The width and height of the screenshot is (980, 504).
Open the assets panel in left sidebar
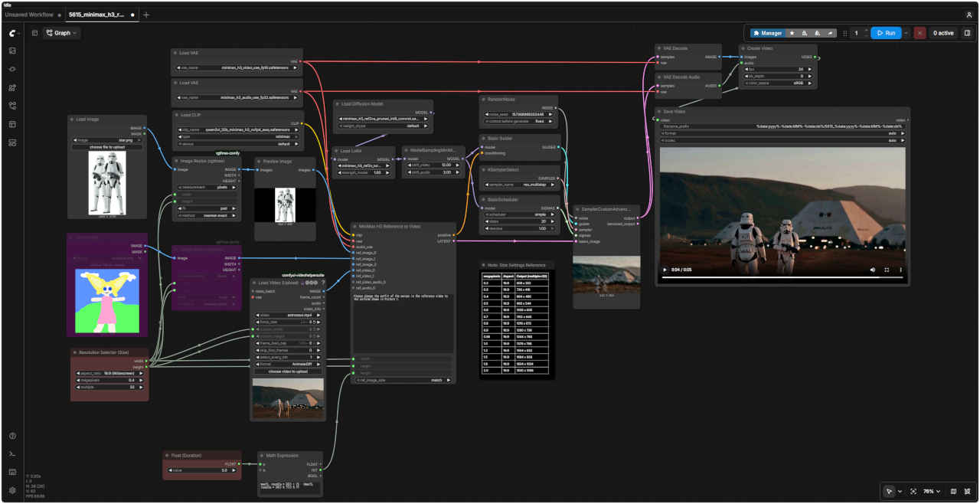coord(12,51)
